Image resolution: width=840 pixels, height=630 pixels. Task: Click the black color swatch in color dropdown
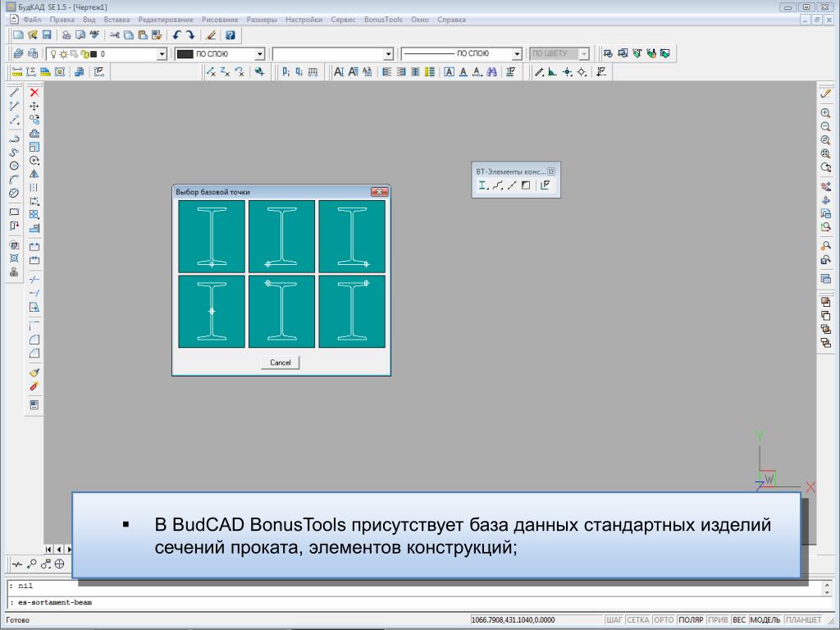click(x=185, y=54)
